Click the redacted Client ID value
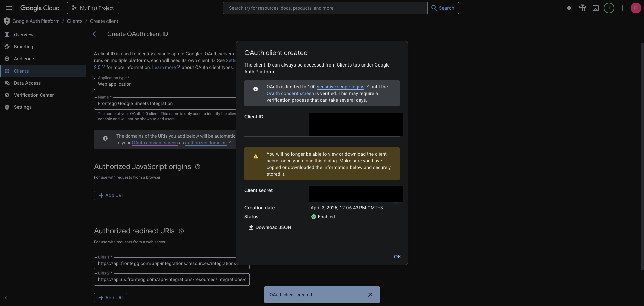Viewport: 644px width, 306px height. tap(356, 124)
